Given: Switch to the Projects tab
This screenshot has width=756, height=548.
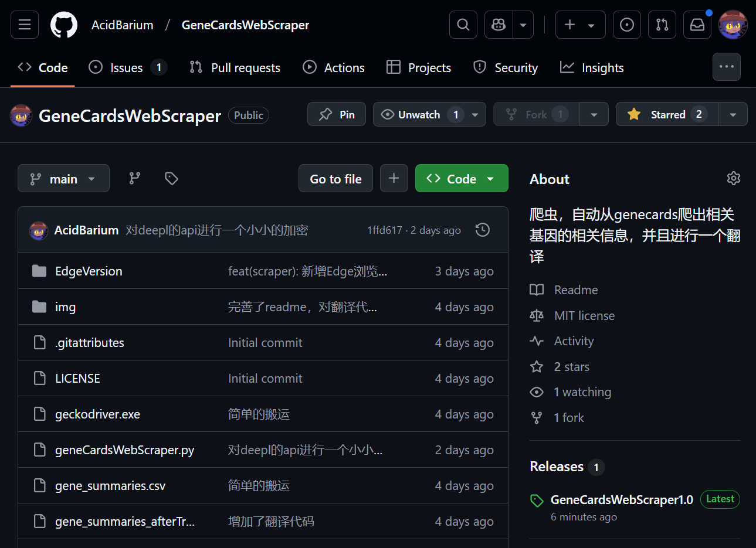Looking at the screenshot, I should tap(419, 68).
